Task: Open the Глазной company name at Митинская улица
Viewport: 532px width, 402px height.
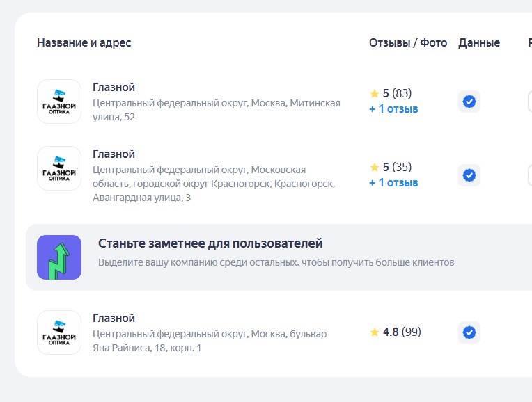Action: [x=114, y=88]
